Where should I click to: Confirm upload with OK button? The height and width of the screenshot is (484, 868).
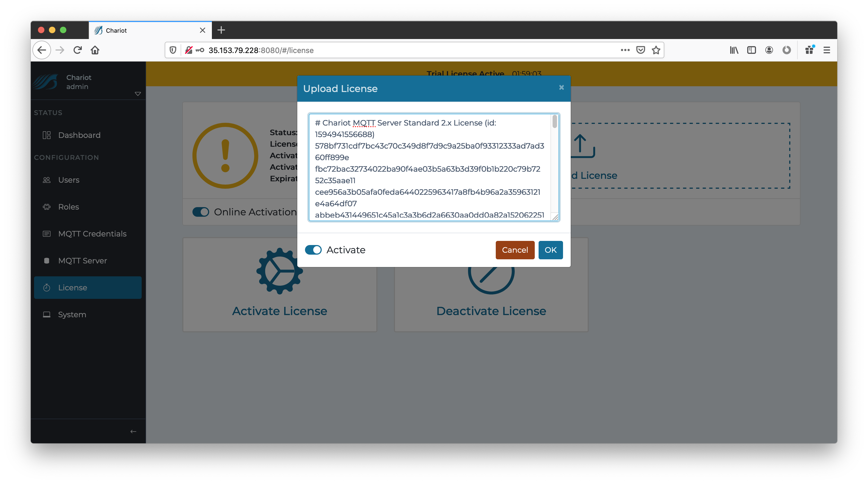coord(551,250)
